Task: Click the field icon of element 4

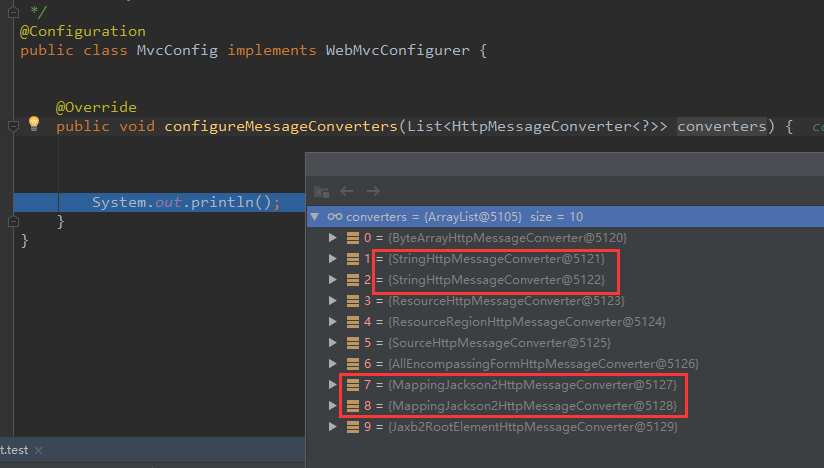Action: tap(353, 322)
